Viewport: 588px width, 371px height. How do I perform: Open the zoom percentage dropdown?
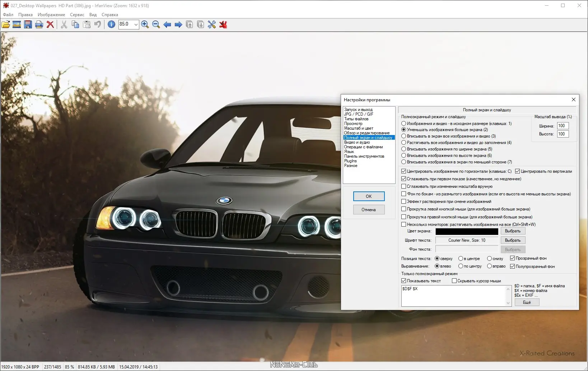[136, 24]
